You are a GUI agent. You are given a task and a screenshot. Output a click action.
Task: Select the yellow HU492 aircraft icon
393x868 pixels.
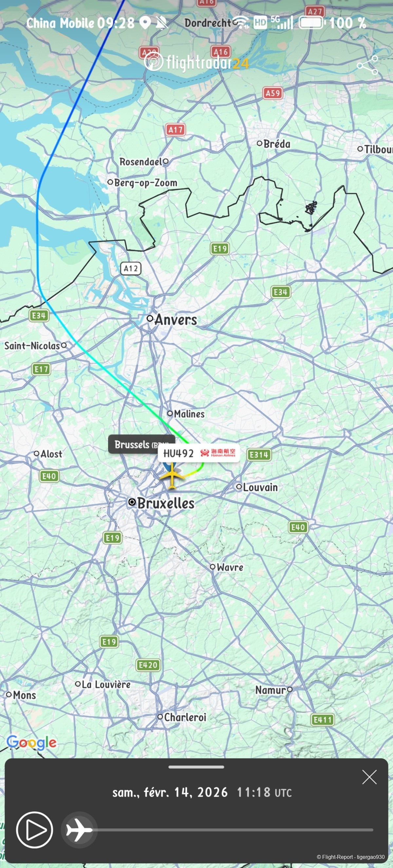172,475
